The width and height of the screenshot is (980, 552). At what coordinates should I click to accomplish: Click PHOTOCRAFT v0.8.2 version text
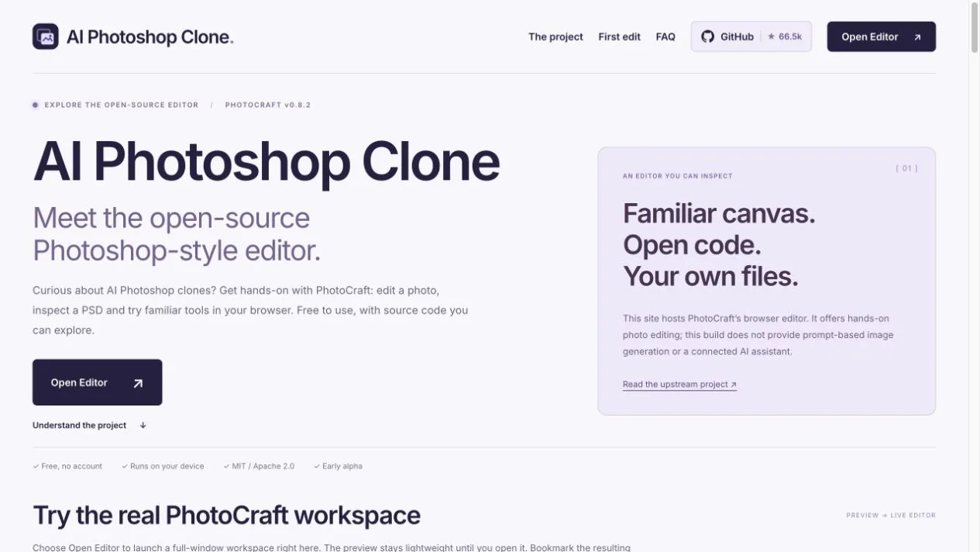268,105
